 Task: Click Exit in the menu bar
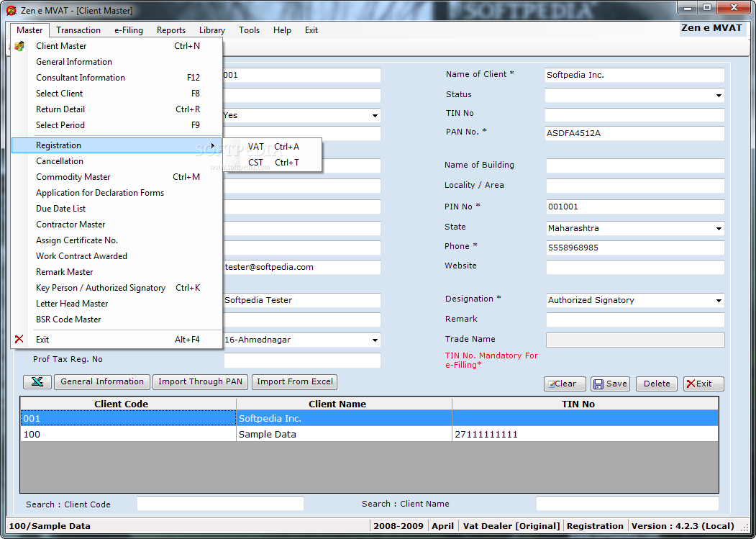pyautogui.click(x=311, y=30)
